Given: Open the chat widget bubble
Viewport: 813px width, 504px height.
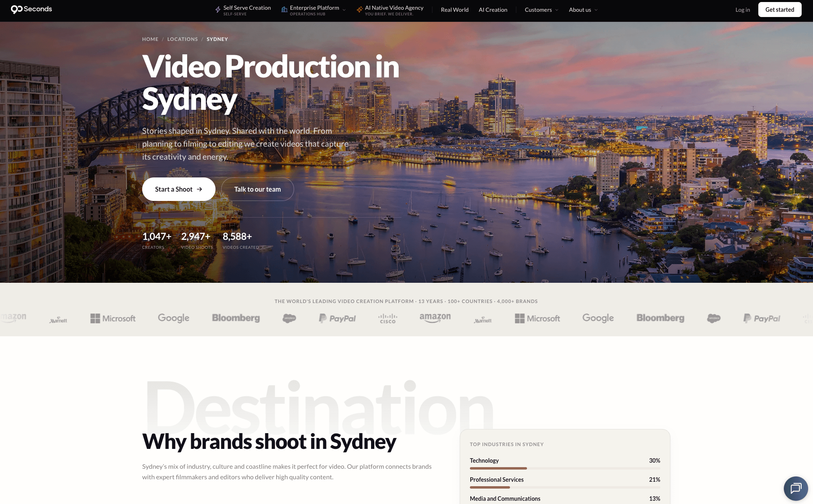Looking at the screenshot, I should click(x=796, y=488).
